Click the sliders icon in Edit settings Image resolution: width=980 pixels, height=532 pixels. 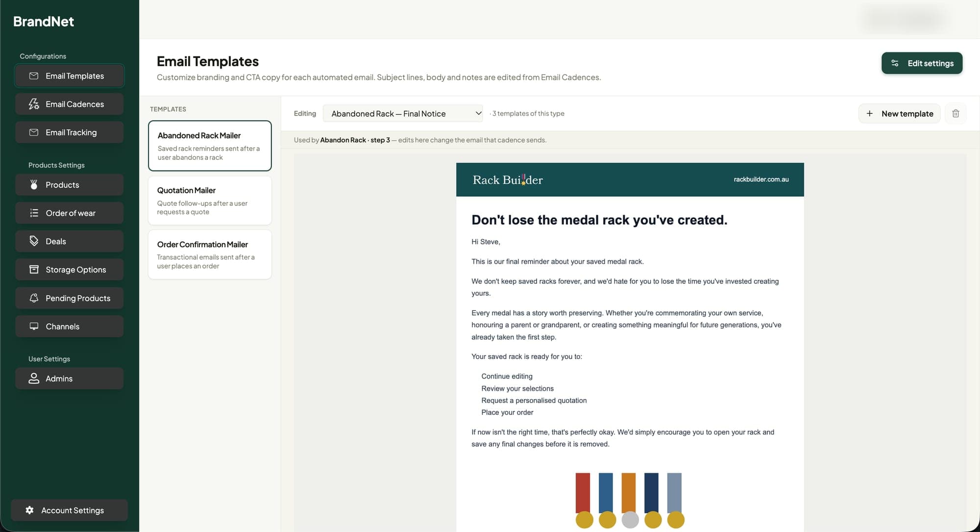point(895,63)
